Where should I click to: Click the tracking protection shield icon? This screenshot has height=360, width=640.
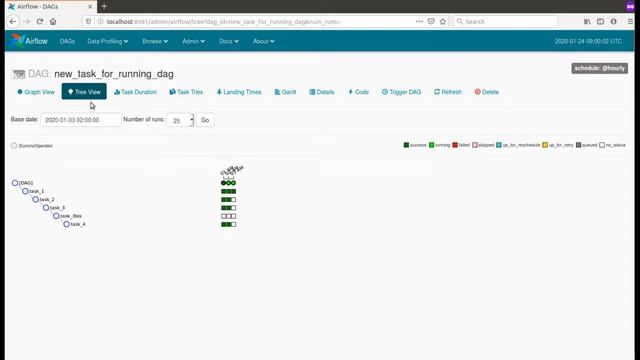pos(89,22)
